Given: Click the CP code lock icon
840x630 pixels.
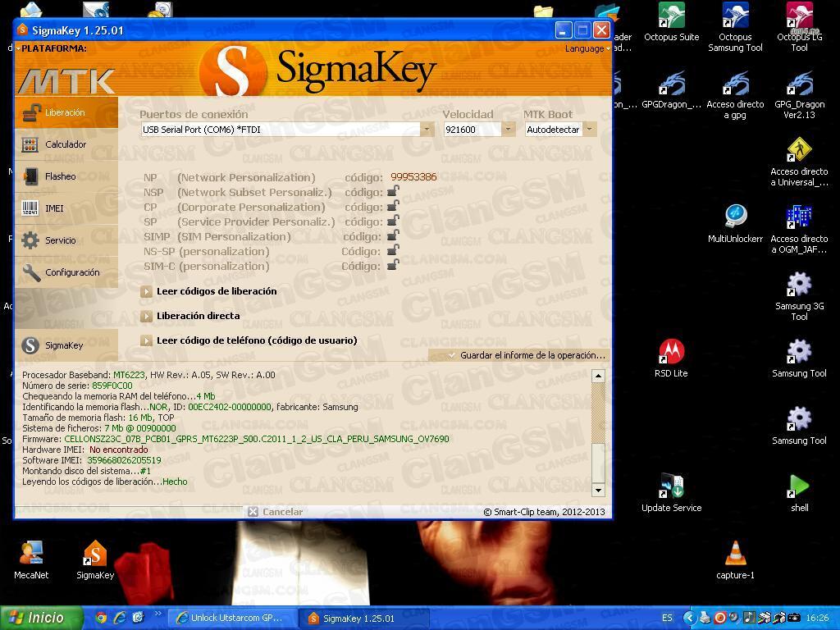Looking at the screenshot, I should tap(393, 206).
